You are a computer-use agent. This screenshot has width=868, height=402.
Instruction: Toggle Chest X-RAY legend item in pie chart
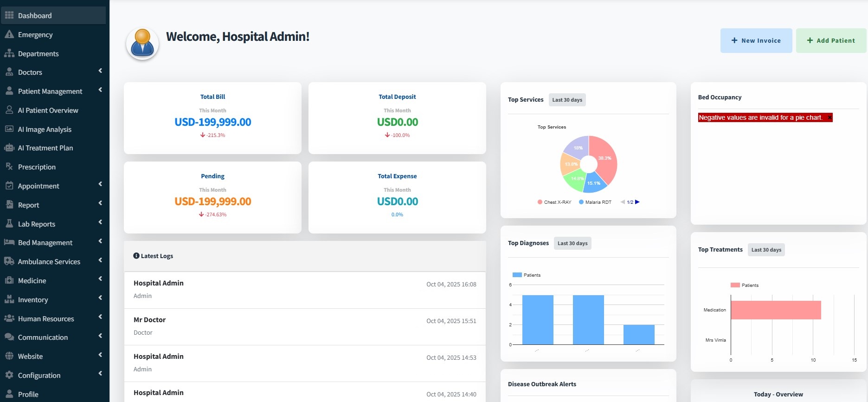point(554,202)
